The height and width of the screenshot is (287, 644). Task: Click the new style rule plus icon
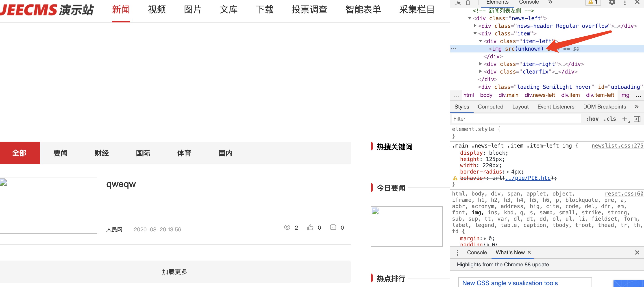click(x=624, y=119)
